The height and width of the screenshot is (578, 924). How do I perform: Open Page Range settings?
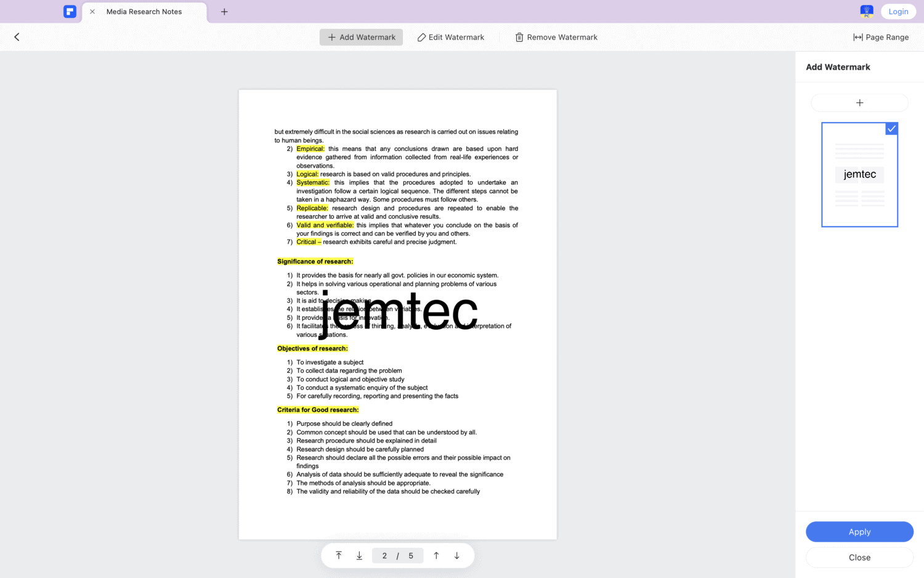pyautogui.click(x=881, y=37)
